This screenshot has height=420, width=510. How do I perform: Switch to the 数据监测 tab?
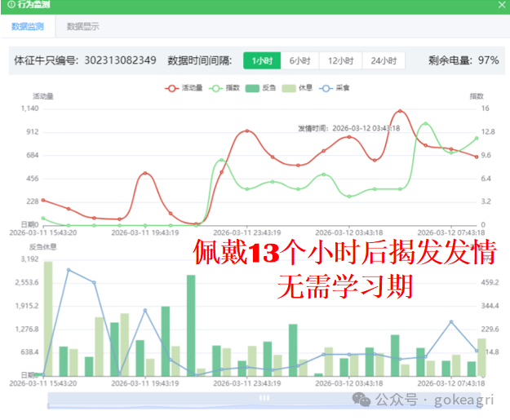tap(28, 26)
